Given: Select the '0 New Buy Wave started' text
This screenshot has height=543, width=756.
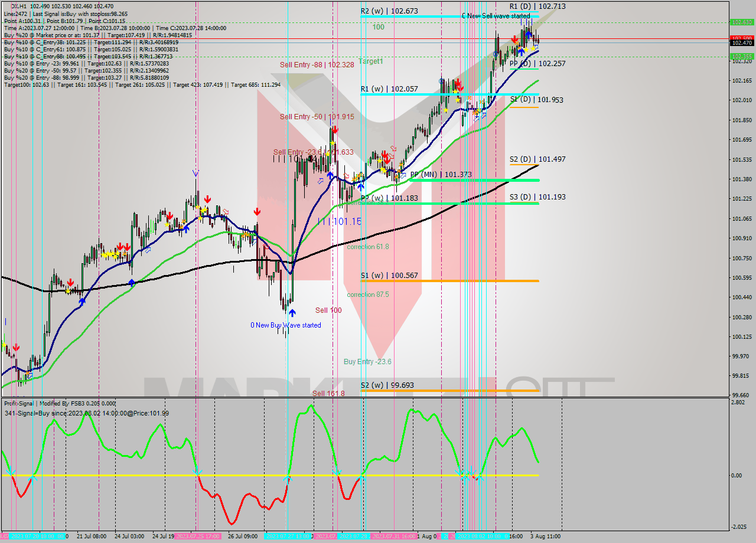Looking at the screenshot, I should [286, 325].
